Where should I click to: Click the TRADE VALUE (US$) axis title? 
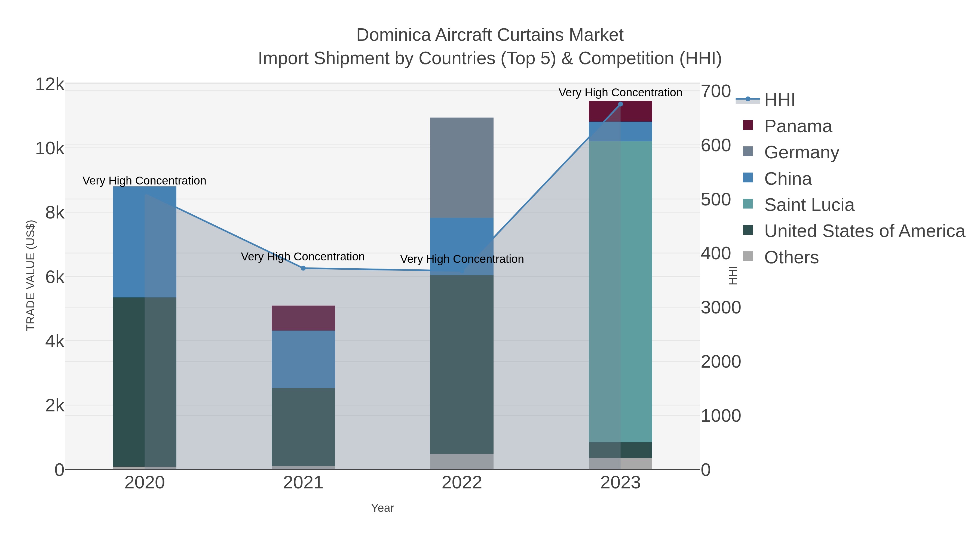pyautogui.click(x=30, y=275)
